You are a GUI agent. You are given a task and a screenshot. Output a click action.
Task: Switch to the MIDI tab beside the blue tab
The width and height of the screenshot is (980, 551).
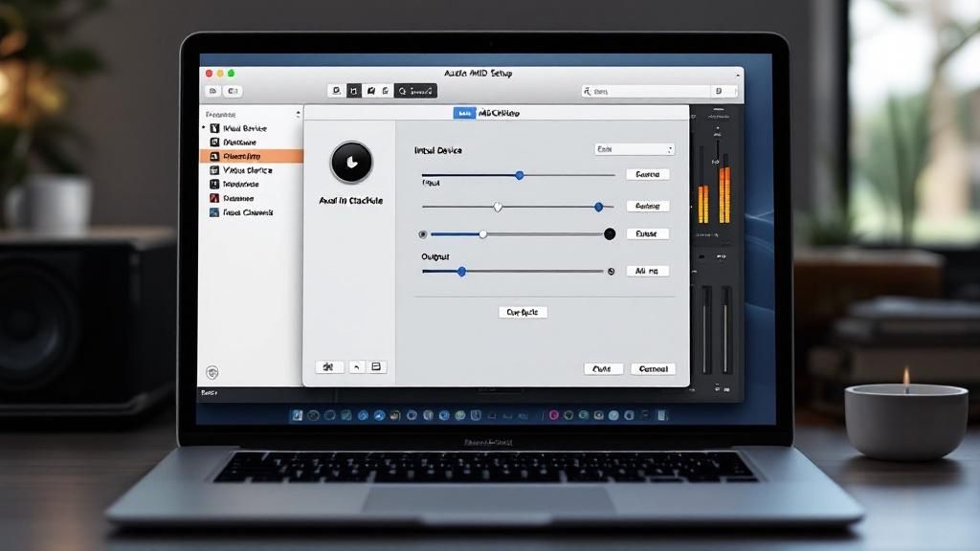(x=499, y=113)
